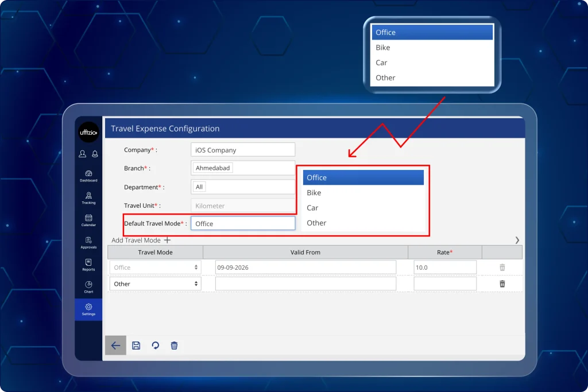Expand the right chevron arrow
Screen dimensions: 588x392
(517, 240)
